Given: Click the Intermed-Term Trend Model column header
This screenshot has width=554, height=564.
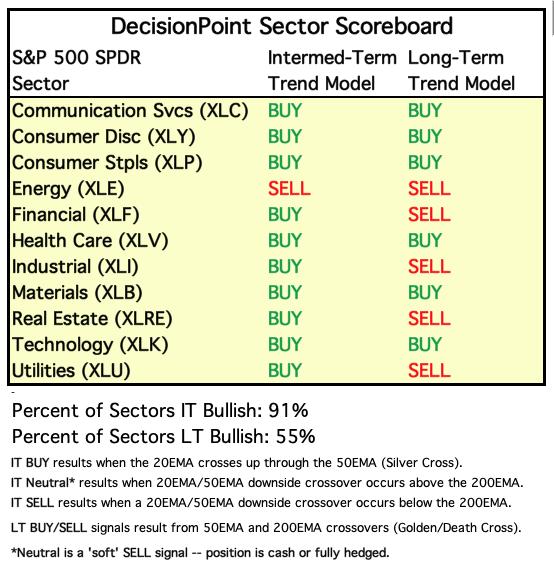Looking at the screenshot, I should click(x=332, y=70).
